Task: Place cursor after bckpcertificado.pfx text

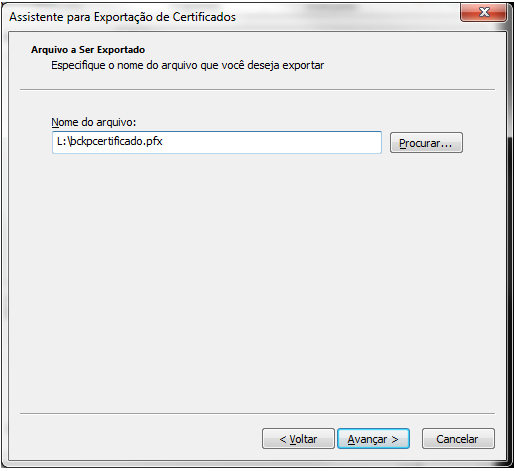Action: pos(163,142)
